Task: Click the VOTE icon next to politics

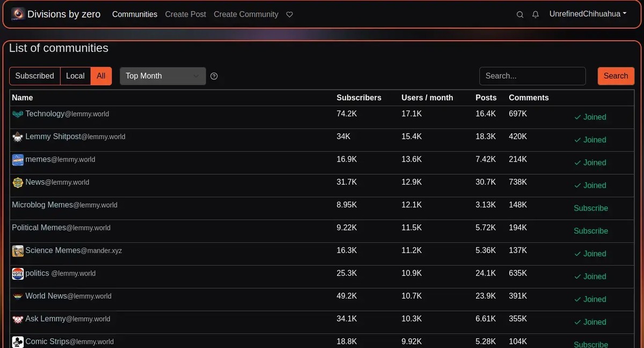Action: [x=18, y=273]
